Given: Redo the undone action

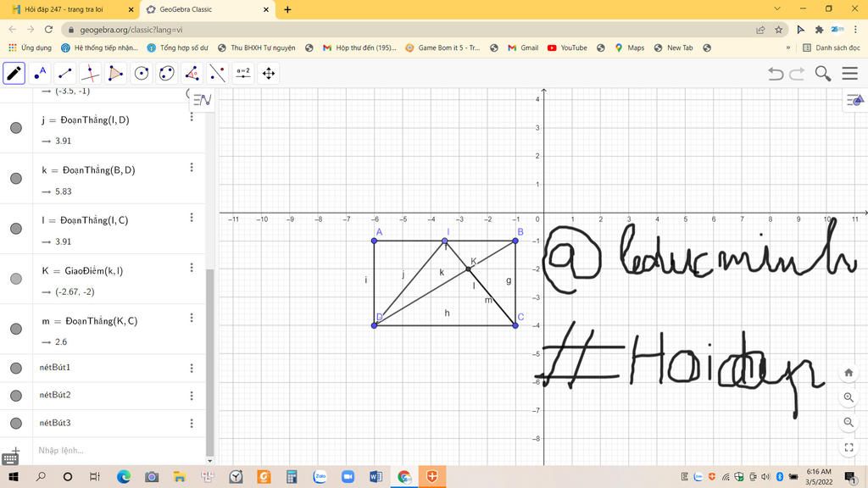Looking at the screenshot, I should 797,73.
